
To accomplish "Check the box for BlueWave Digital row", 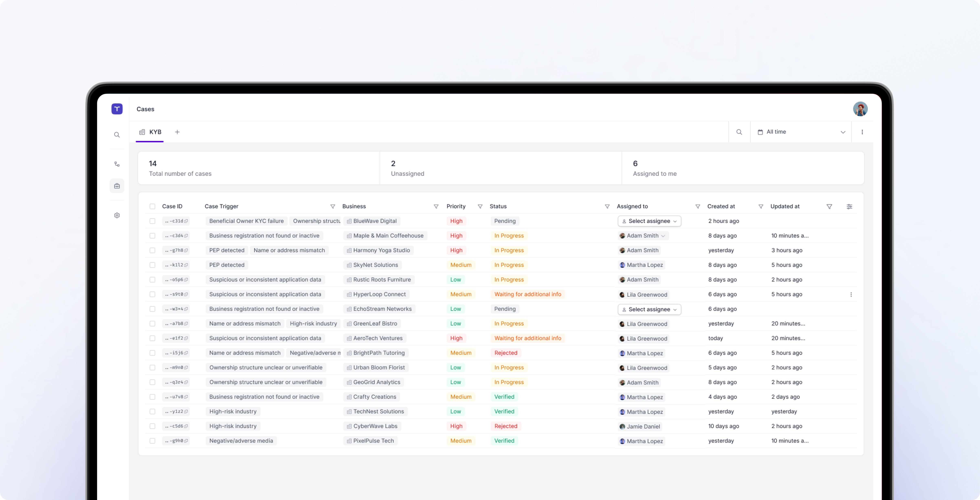I will pyautogui.click(x=152, y=221).
